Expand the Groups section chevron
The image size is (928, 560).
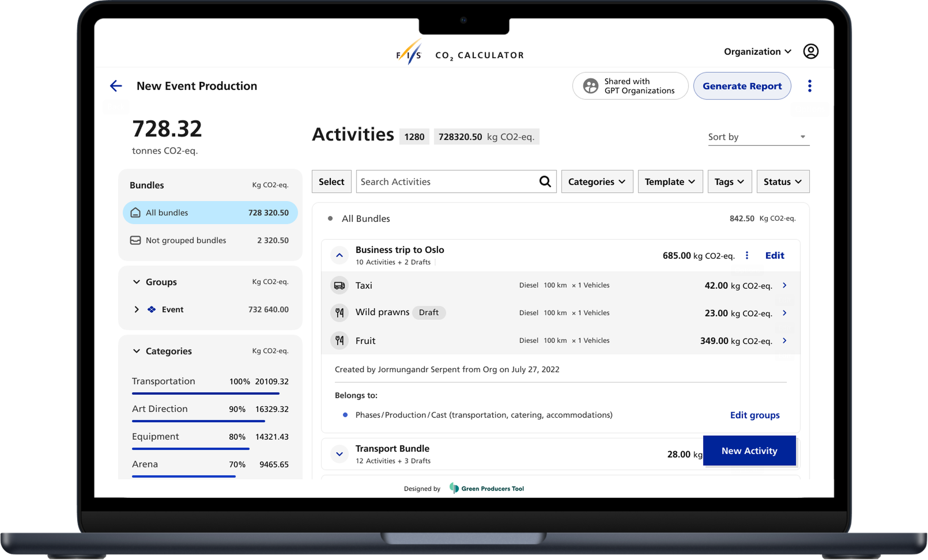137,282
